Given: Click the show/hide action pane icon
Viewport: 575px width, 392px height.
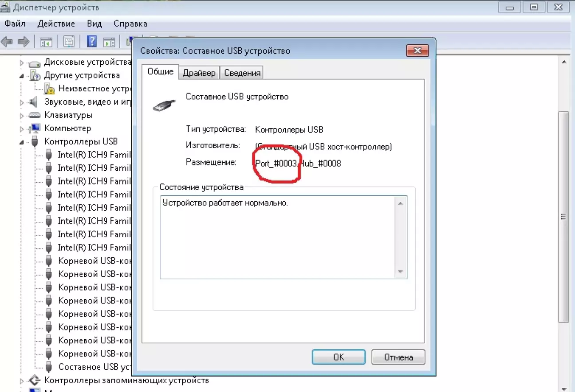Looking at the screenshot, I should point(109,42).
